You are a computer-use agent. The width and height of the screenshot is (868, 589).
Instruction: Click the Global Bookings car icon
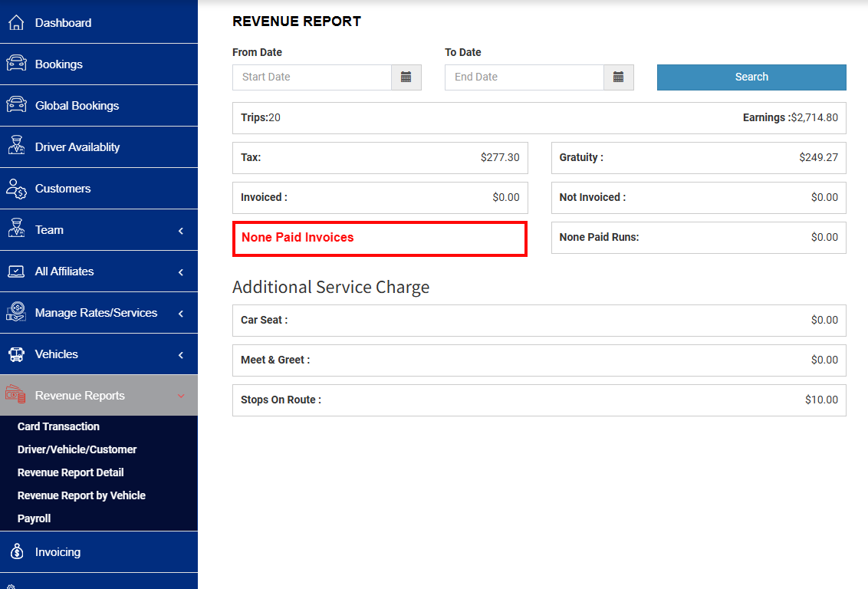[16, 105]
